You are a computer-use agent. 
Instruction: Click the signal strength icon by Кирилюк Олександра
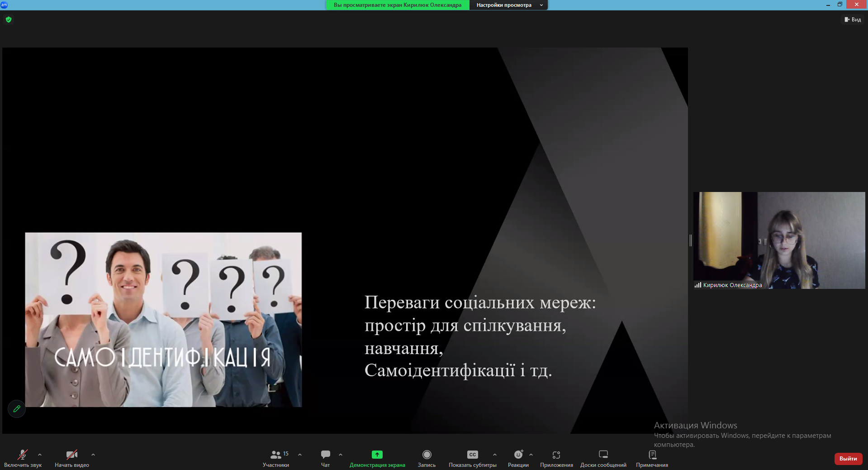tap(698, 285)
